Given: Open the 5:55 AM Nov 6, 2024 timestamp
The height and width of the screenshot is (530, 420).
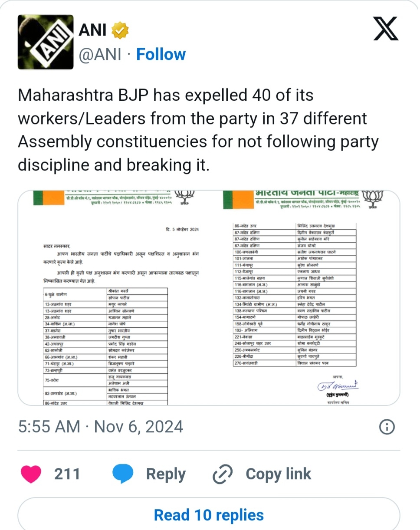Looking at the screenshot, I should (101, 427).
